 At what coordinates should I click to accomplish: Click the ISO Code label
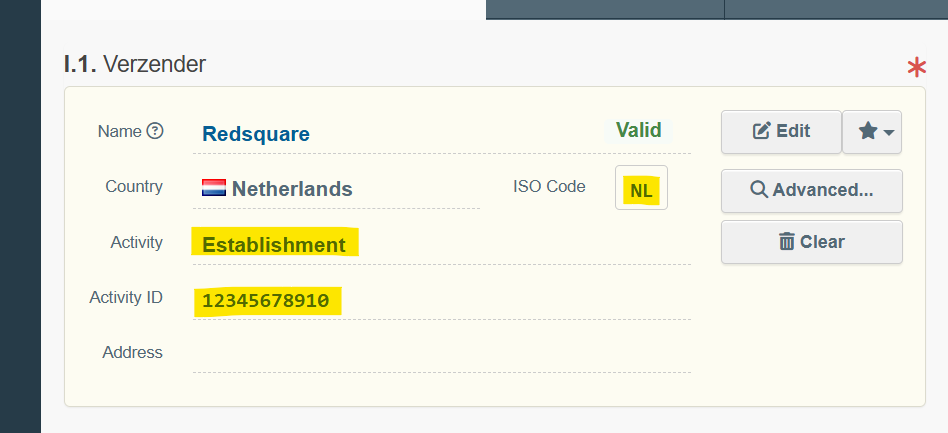pyautogui.click(x=549, y=187)
